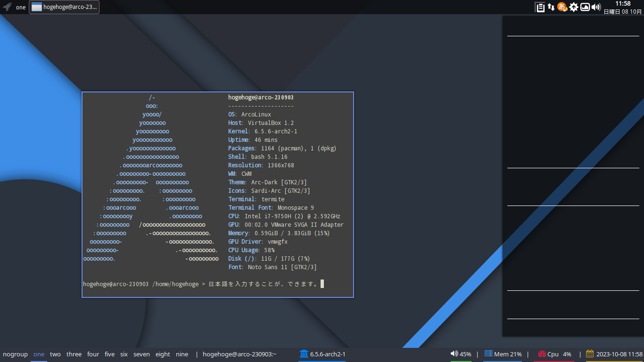
Task: Switch to workspace three
Action: [74, 354]
